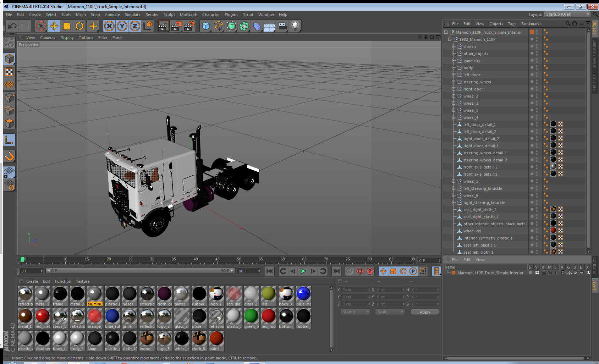Open the World coordinate dropdown
This screenshot has height=364, width=599.
pyautogui.click(x=356, y=312)
